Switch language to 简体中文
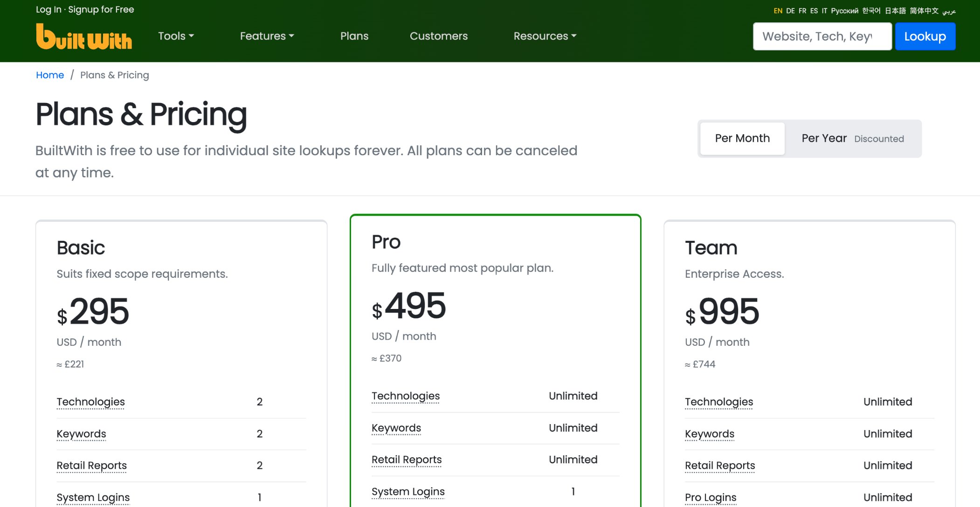This screenshot has width=980, height=507. [x=924, y=11]
